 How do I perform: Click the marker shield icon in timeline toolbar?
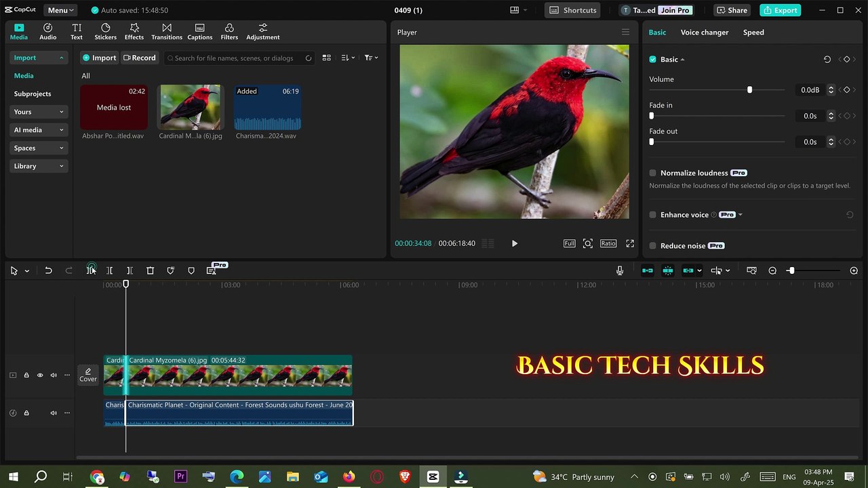click(x=191, y=270)
